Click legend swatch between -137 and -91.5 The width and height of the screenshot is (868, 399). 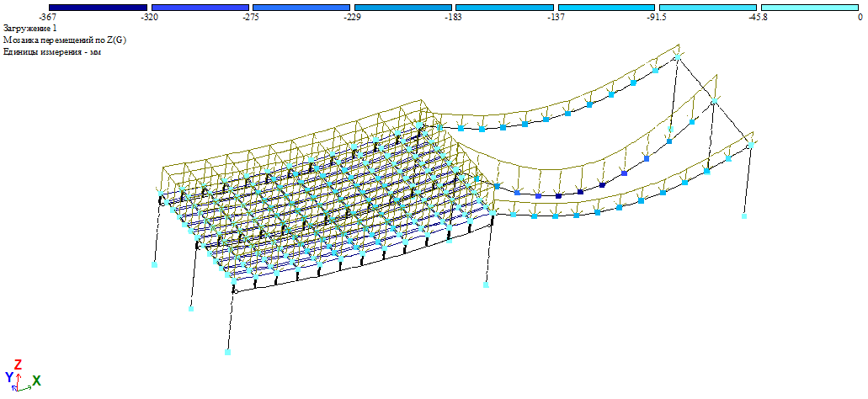606,8
